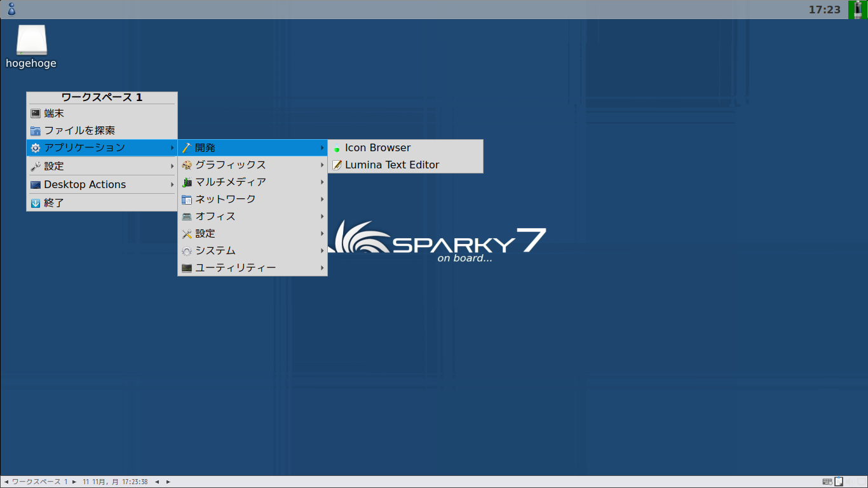
Task: Expand the システム category
Action: (252, 250)
